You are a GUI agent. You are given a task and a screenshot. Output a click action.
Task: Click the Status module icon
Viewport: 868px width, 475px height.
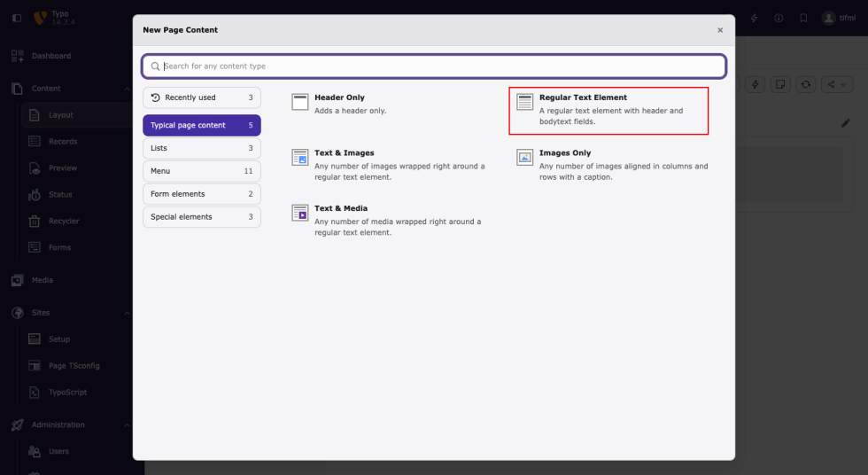[x=35, y=195]
